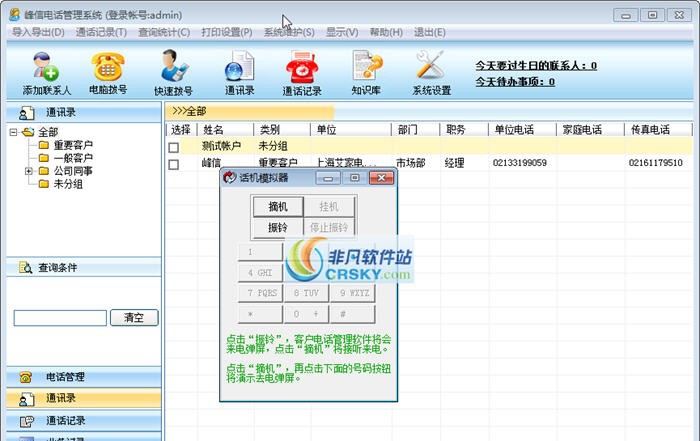
Task: Open the 打印设置(P) menu
Action: pyautogui.click(x=227, y=33)
